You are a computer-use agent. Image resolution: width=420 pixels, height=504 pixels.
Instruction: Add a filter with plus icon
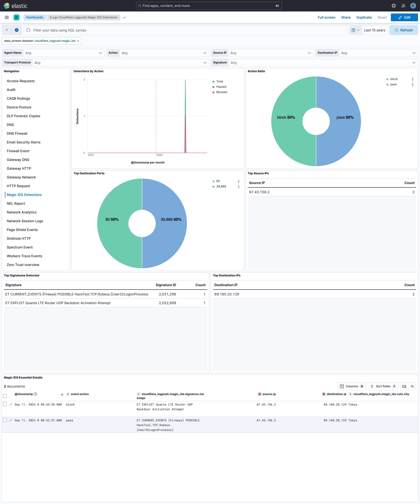(17, 30)
